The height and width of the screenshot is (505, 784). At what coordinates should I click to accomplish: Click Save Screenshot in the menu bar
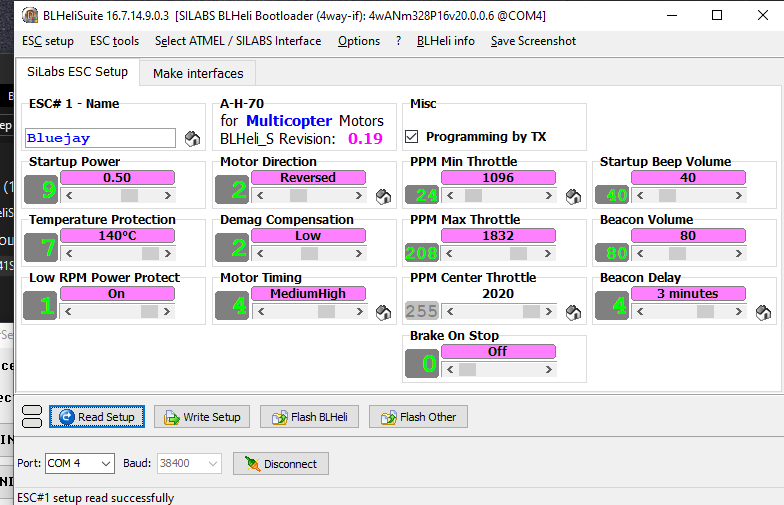pos(533,41)
